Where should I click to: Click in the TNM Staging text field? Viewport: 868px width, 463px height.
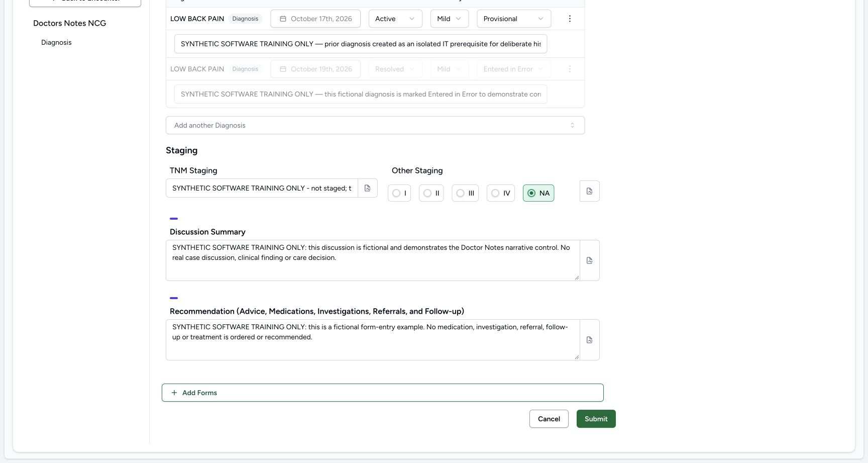click(x=262, y=188)
